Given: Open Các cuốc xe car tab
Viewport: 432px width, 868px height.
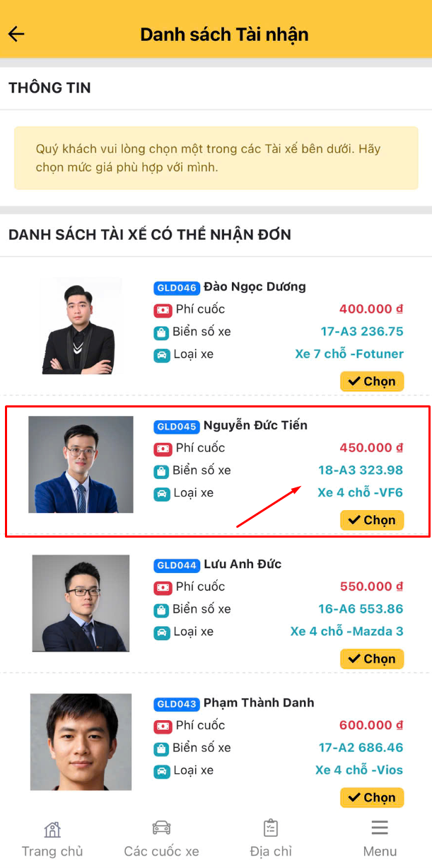Looking at the screenshot, I should coord(161,839).
